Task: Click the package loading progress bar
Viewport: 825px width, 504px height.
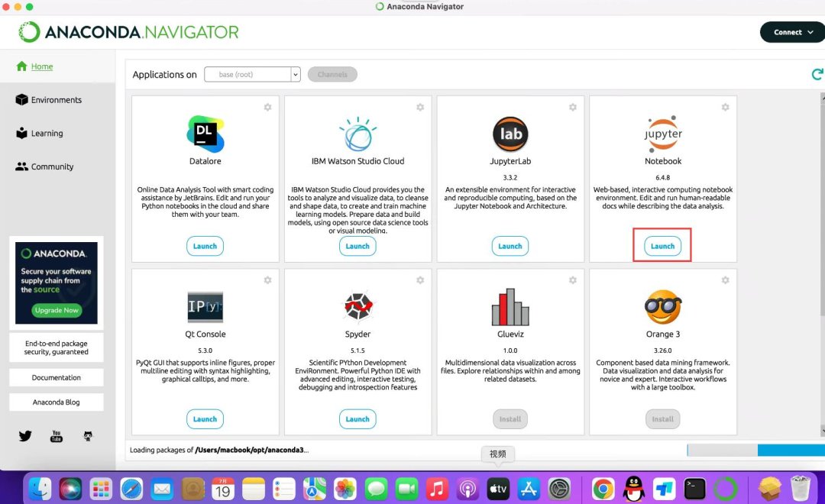Action: click(x=756, y=451)
